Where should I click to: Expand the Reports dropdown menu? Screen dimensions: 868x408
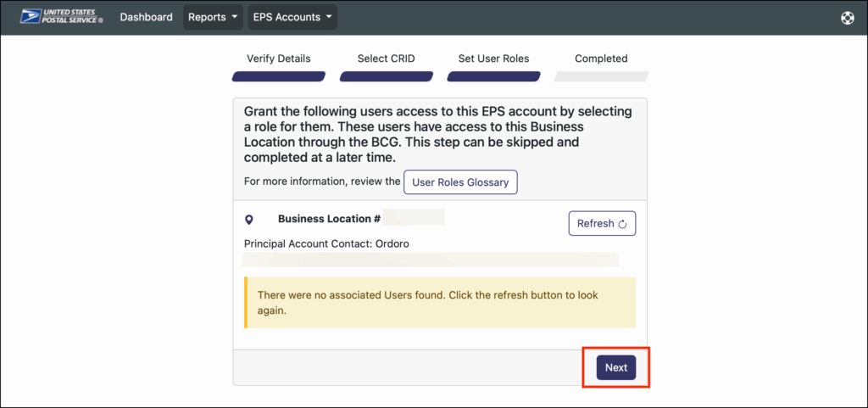213,17
